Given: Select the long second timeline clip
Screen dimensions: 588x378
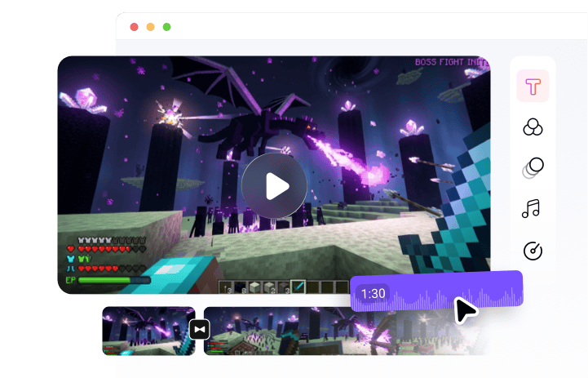Looking at the screenshot, I should pyautogui.click(x=345, y=331).
